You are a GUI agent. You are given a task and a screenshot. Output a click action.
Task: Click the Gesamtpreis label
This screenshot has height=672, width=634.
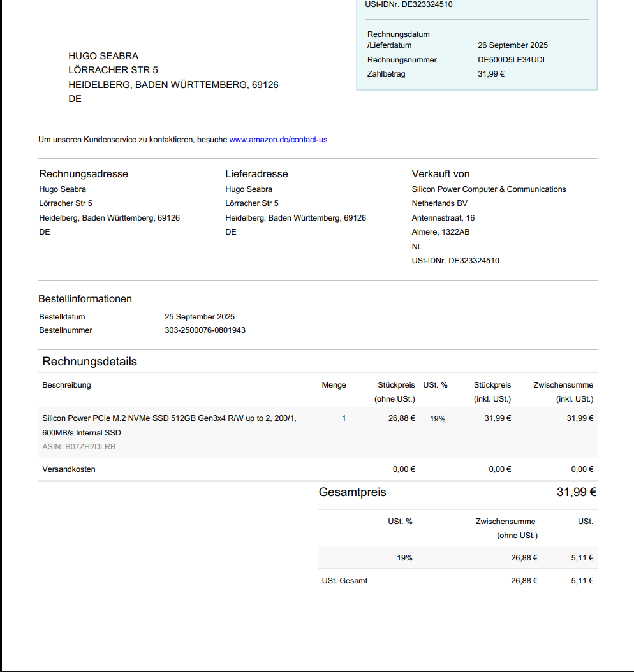pyautogui.click(x=352, y=492)
